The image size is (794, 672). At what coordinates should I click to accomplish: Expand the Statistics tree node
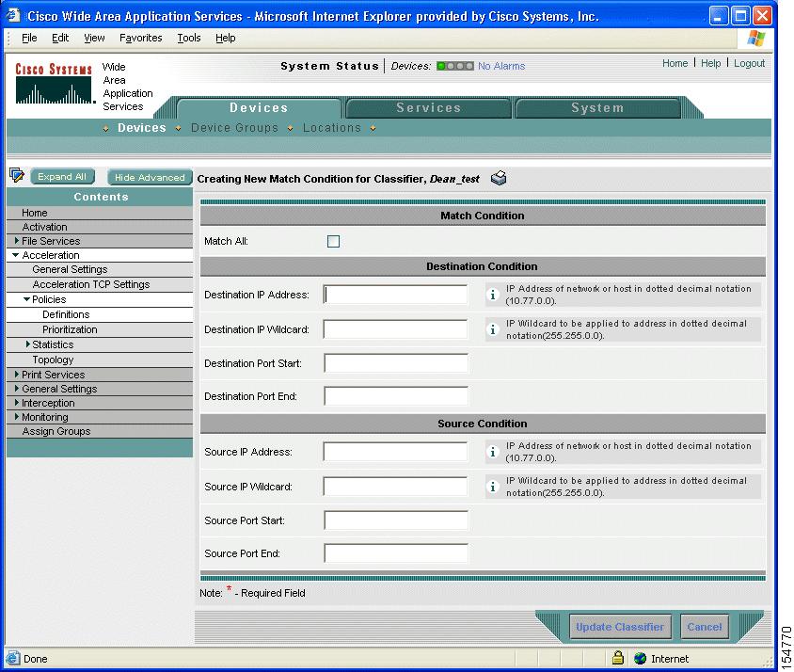[x=28, y=344]
